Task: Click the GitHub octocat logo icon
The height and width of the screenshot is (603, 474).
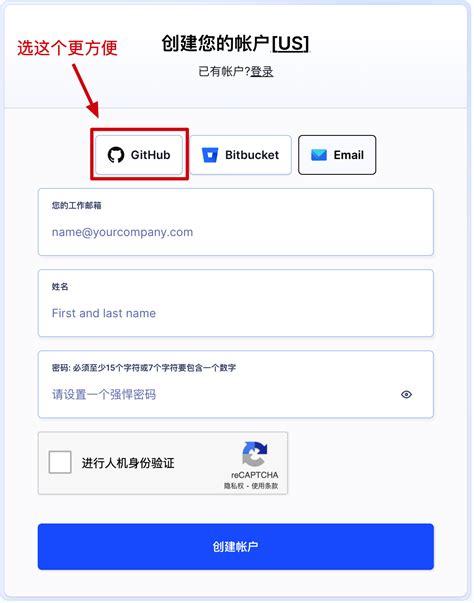Action: (x=116, y=155)
